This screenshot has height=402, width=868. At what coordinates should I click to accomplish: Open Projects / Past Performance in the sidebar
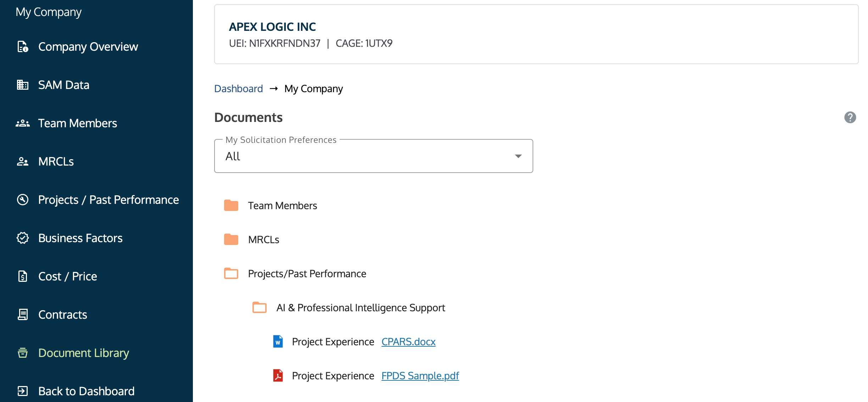click(108, 200)
